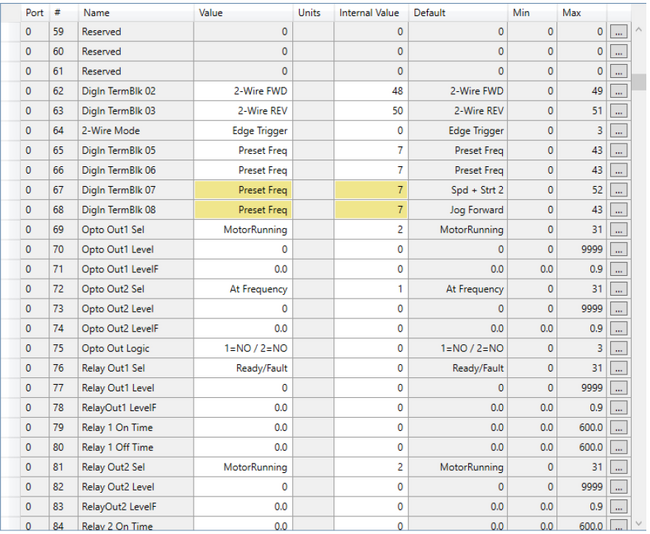Click the Max column header
The image size is (650, 534).
click(x=582, y=13)
